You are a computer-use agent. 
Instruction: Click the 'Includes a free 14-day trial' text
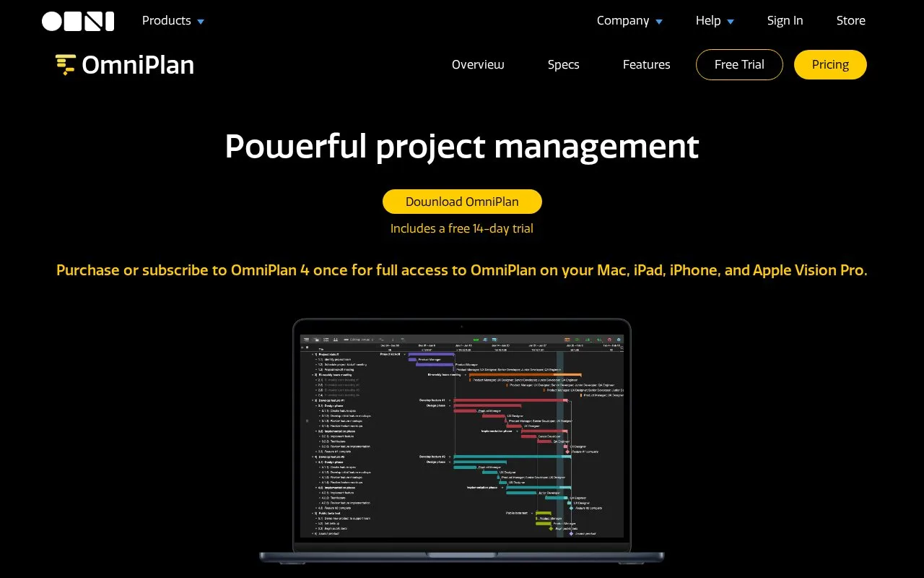(x=462, y=228)
